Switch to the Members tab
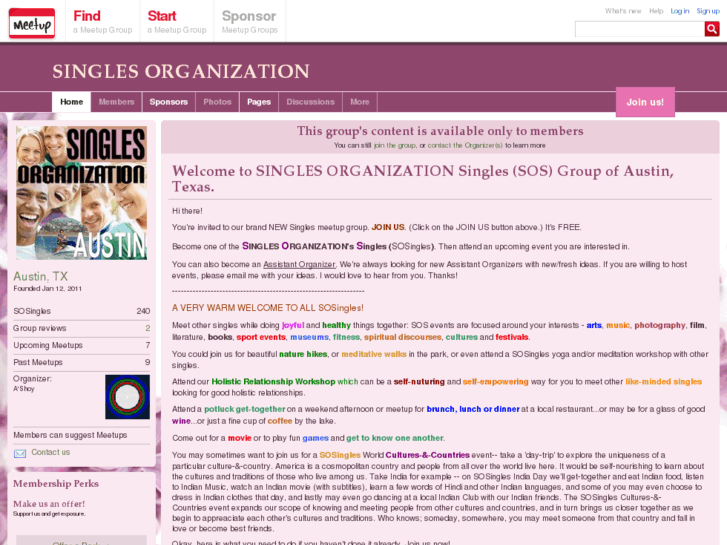This screenshot has width=727, height=545. 116,102
